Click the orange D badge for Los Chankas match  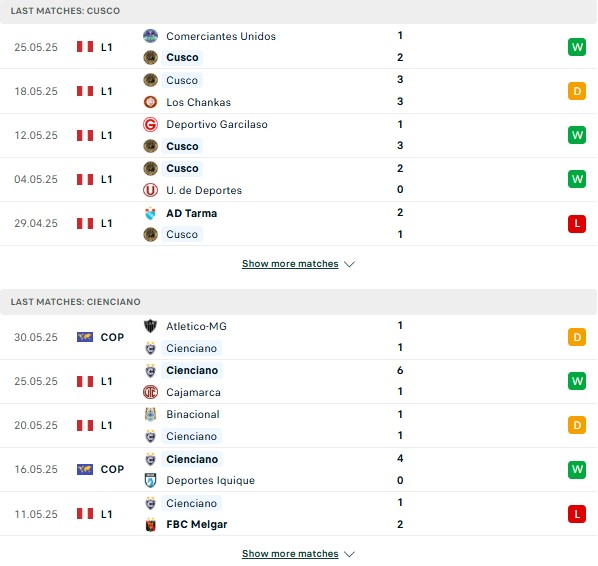[x=577, y=91]
